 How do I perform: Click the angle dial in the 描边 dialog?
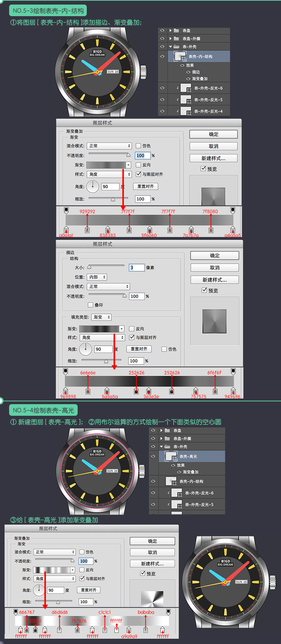tap(86, 349)
